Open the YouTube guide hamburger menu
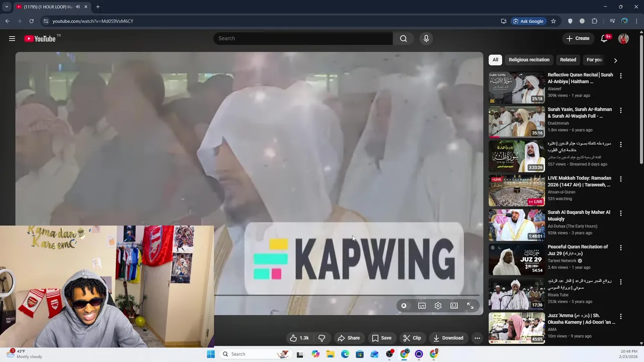Viewport: 644px width, 362px height. click(x=12, y=39)
